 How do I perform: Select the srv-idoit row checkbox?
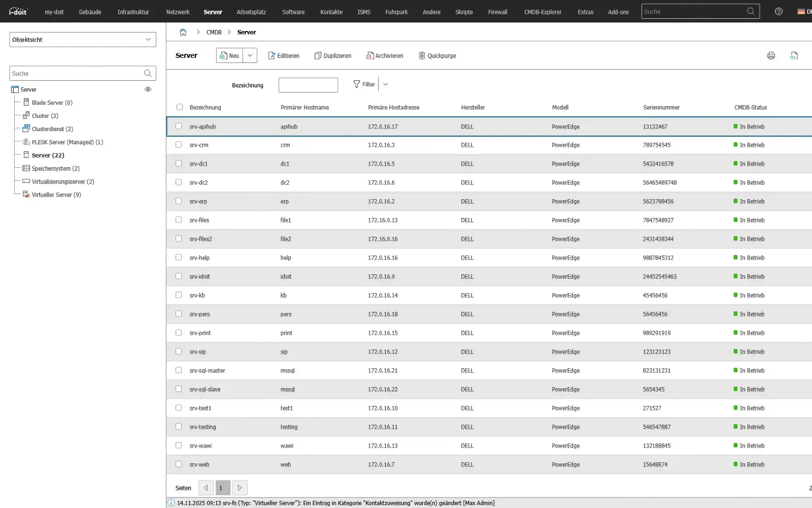point(179,276)
